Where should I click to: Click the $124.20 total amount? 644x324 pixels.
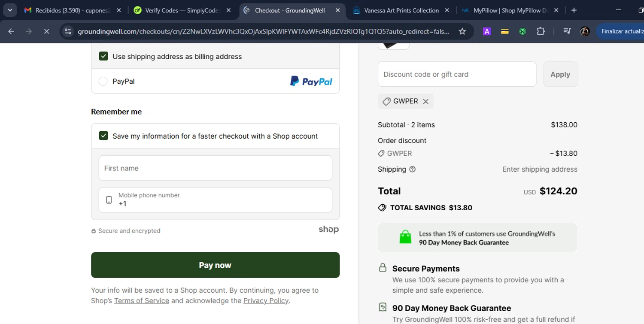[x=558, y=191]
